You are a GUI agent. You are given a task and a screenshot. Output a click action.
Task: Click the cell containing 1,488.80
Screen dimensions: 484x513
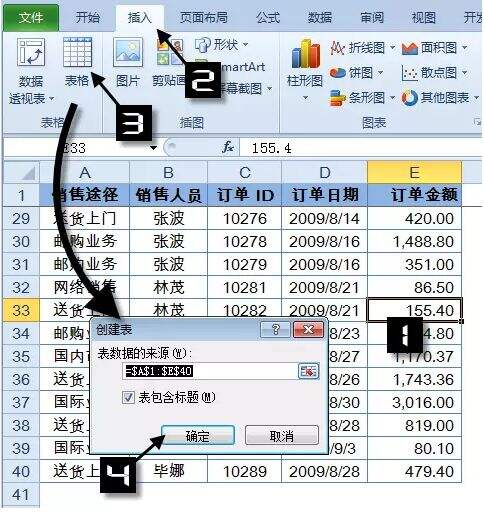[414, 241]
